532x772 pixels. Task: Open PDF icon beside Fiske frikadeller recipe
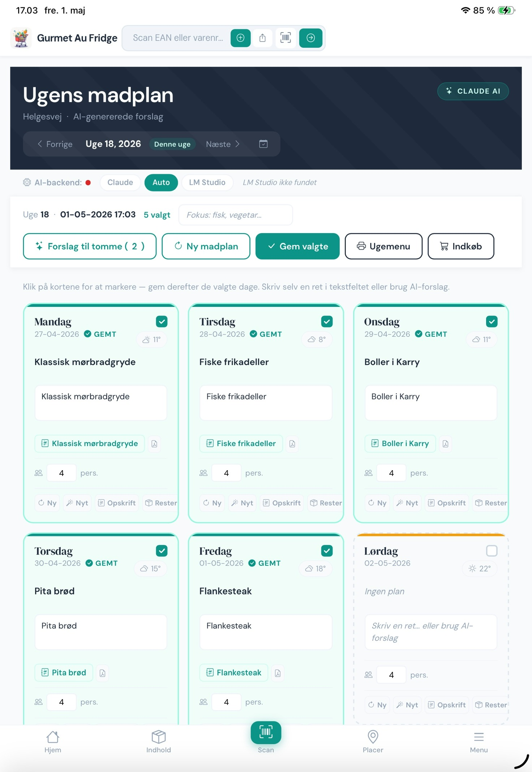292,443
